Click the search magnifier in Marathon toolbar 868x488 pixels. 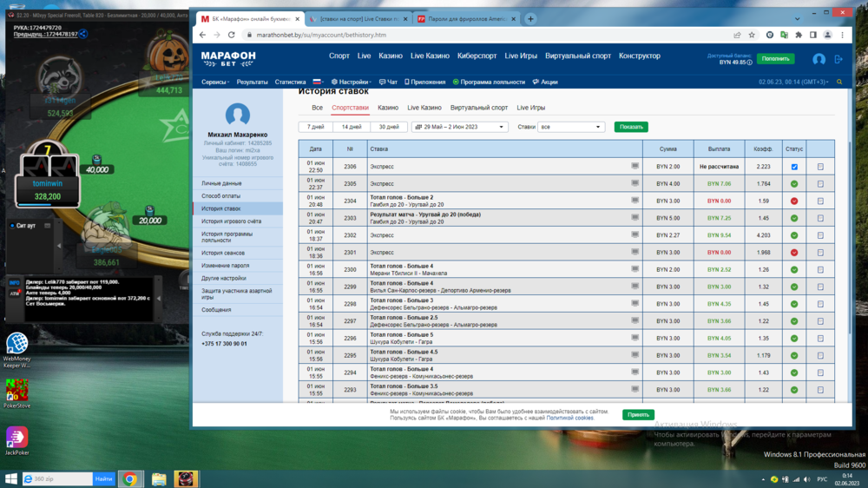click(839, 82)
